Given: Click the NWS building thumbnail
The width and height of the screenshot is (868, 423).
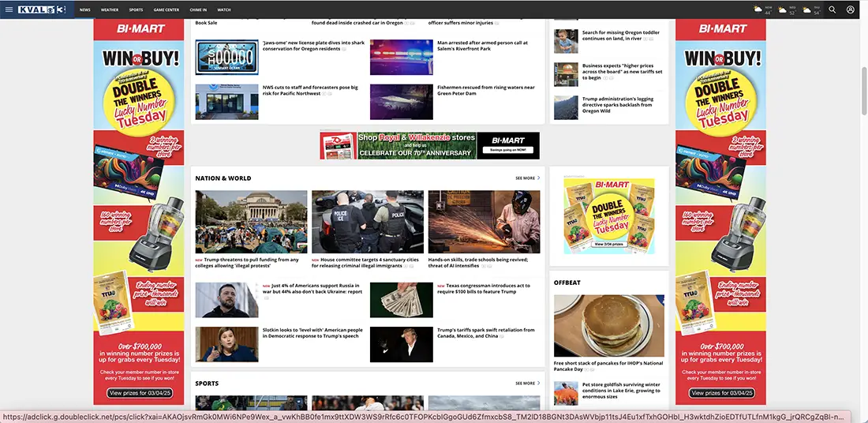Looking at the screenshot, I should point(226,102).
